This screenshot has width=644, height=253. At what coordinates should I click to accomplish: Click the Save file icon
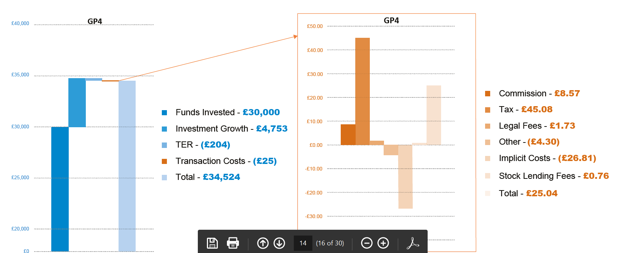[212, 243]
